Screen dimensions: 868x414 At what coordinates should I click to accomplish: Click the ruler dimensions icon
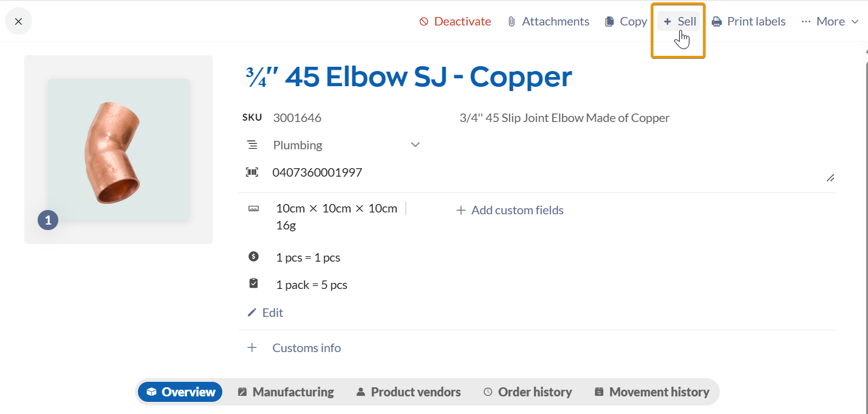(253, 209)
